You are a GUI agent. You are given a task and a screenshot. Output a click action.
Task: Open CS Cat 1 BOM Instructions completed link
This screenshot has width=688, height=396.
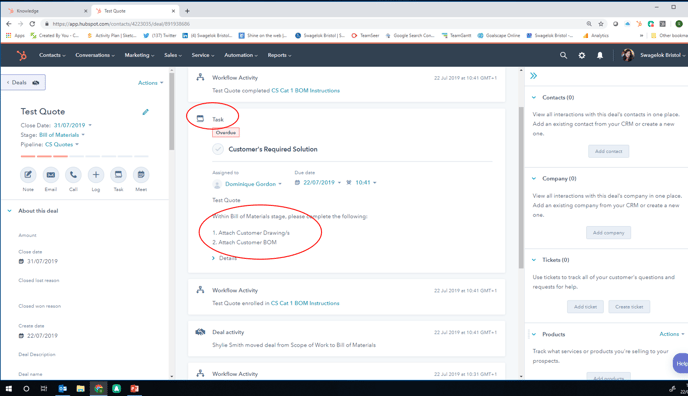(305, 91)
